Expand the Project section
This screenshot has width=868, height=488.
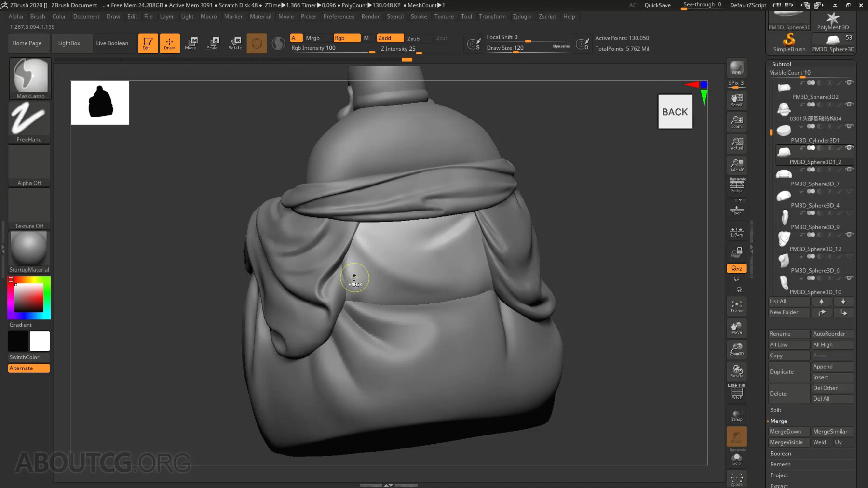(779, 475)
